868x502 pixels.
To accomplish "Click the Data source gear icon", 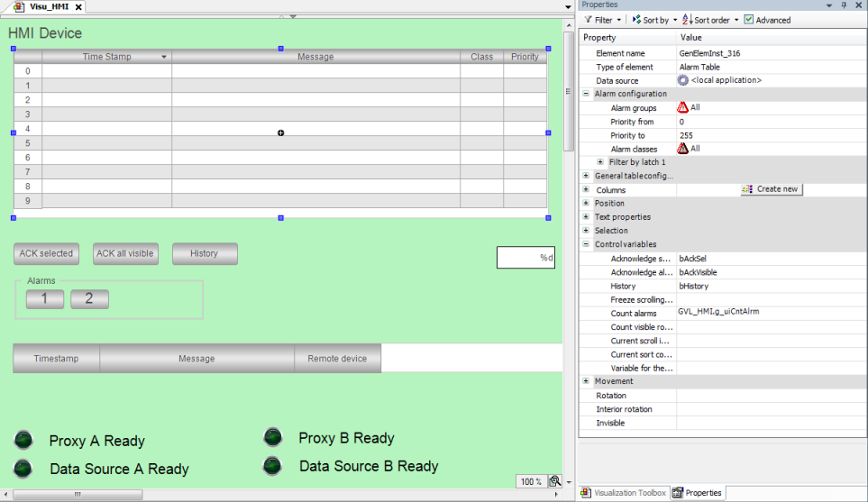I will (x=683, y=80).
